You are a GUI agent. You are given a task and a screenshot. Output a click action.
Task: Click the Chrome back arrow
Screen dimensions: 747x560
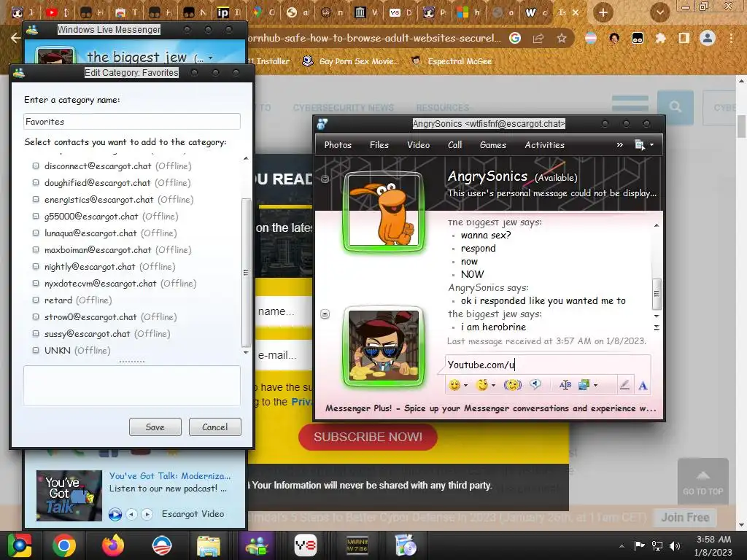[x=15, y=38]
